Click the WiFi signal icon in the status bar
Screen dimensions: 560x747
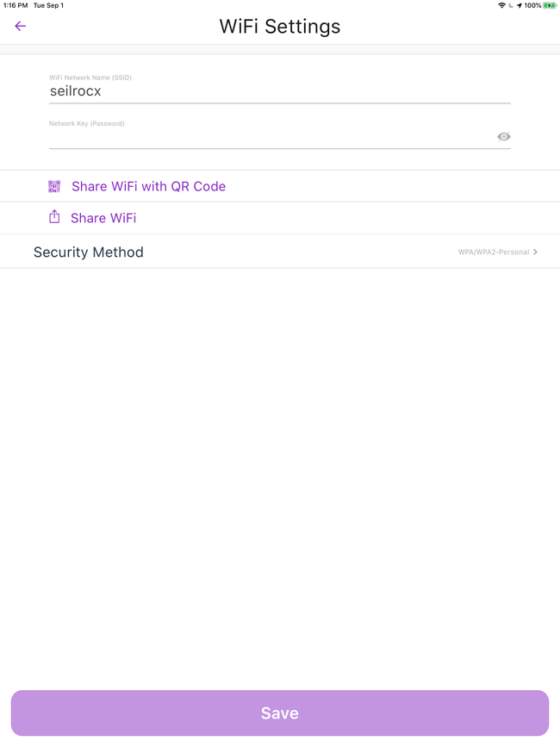(502, 5)
